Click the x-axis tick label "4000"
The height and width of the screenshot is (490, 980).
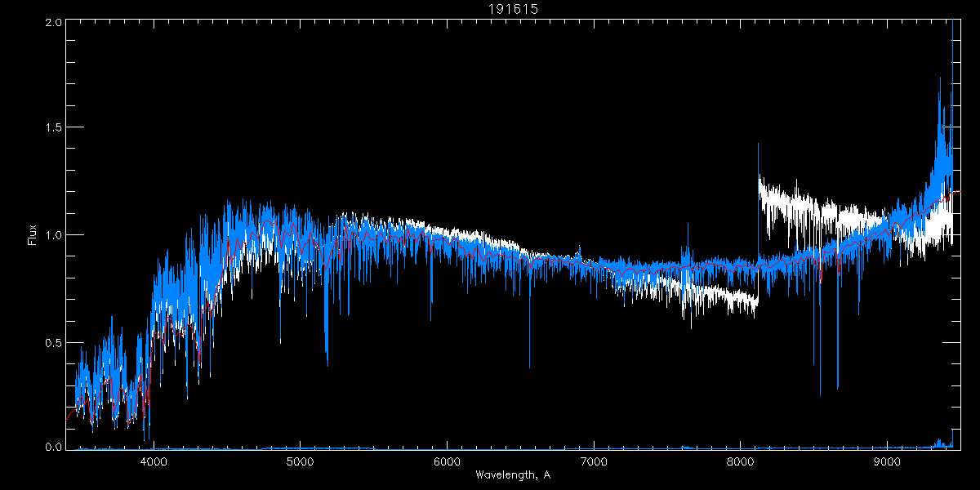[154, 461]
